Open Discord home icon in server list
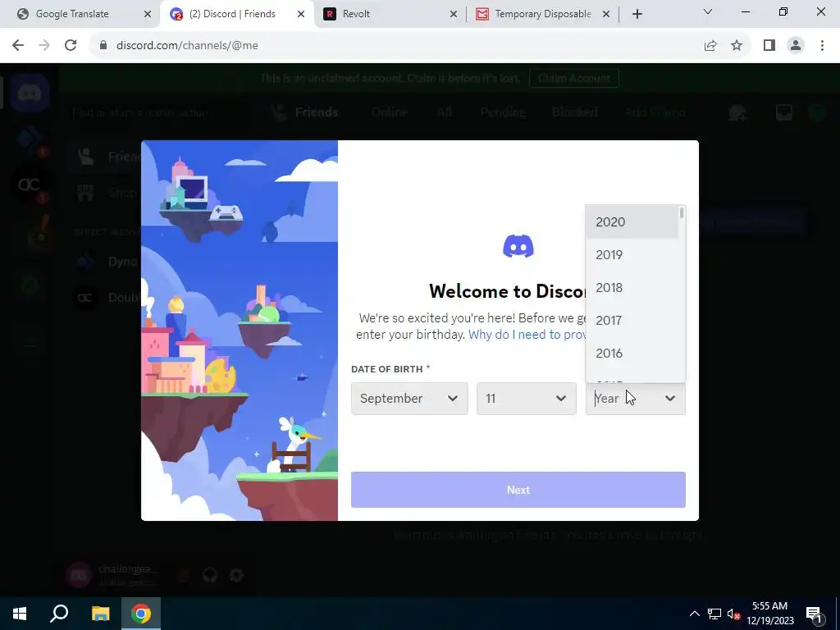This screenshot has width=840, height=630. point(30,94)
